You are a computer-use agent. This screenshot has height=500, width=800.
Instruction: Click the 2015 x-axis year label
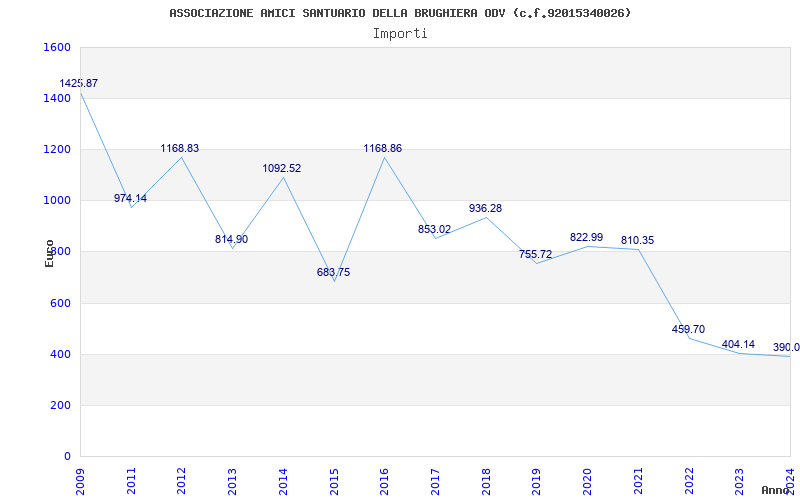click(334, 481)
